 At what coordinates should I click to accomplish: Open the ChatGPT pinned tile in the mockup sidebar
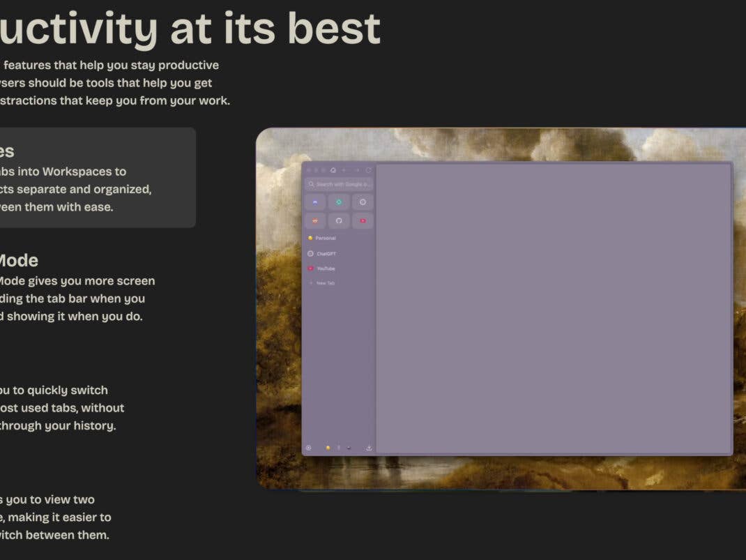[363, 202]
